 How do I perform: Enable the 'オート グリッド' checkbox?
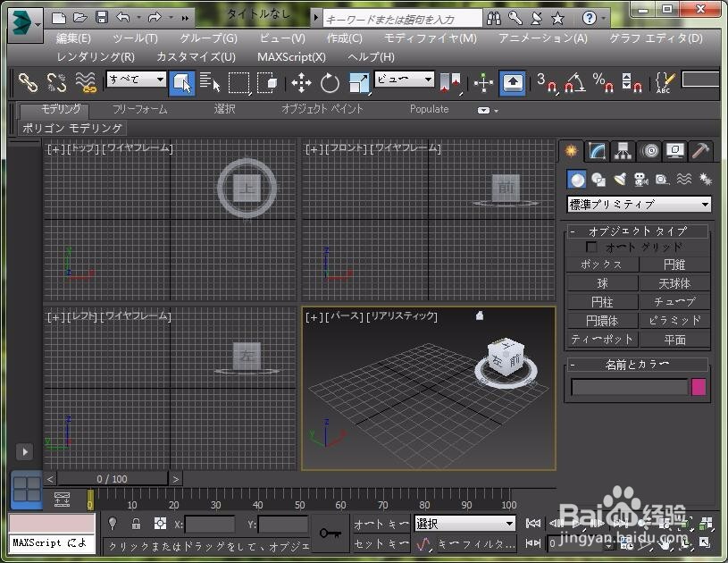(x=591, y=247)
